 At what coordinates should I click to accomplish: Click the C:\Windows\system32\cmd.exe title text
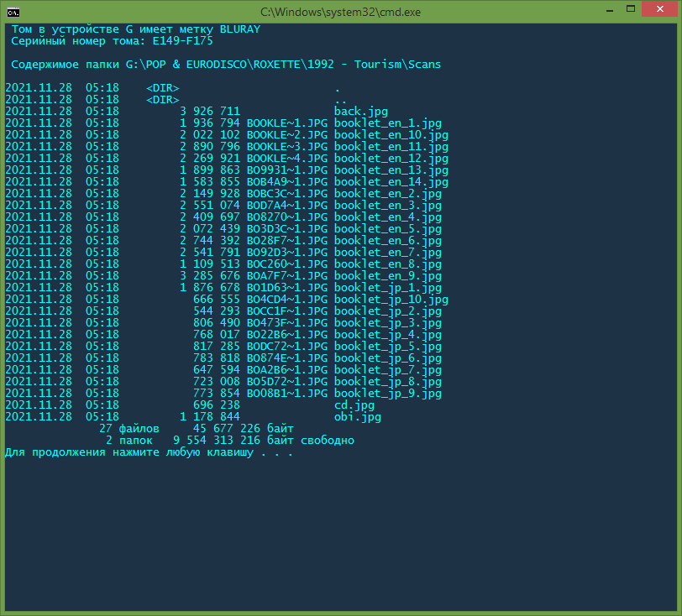[x=340, y=13]
